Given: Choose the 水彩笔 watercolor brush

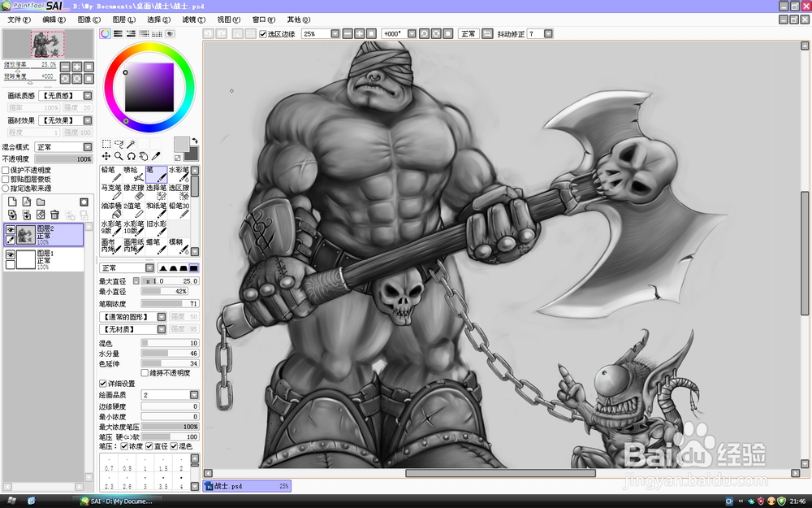Looking at the screenshot, I should click(179, 174).
